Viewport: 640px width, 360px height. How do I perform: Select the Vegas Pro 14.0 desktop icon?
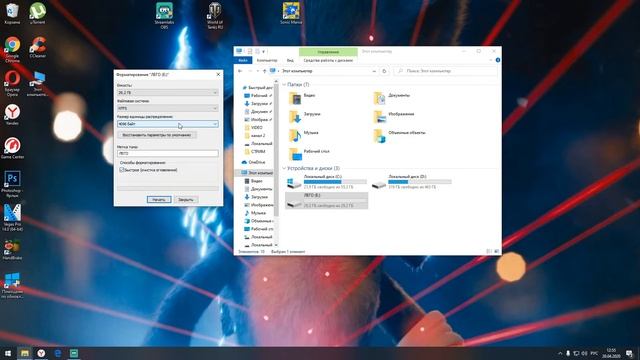[12, 218]
